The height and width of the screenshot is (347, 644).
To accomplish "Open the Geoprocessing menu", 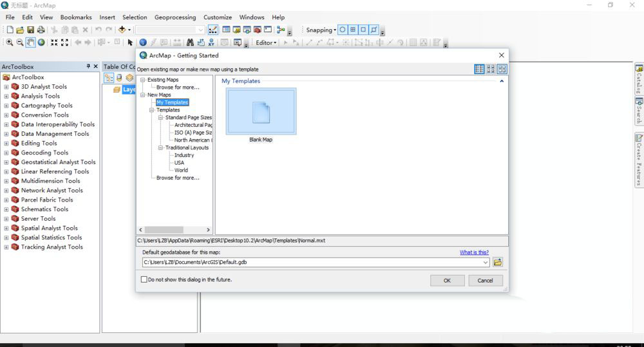I will point(175,17).
